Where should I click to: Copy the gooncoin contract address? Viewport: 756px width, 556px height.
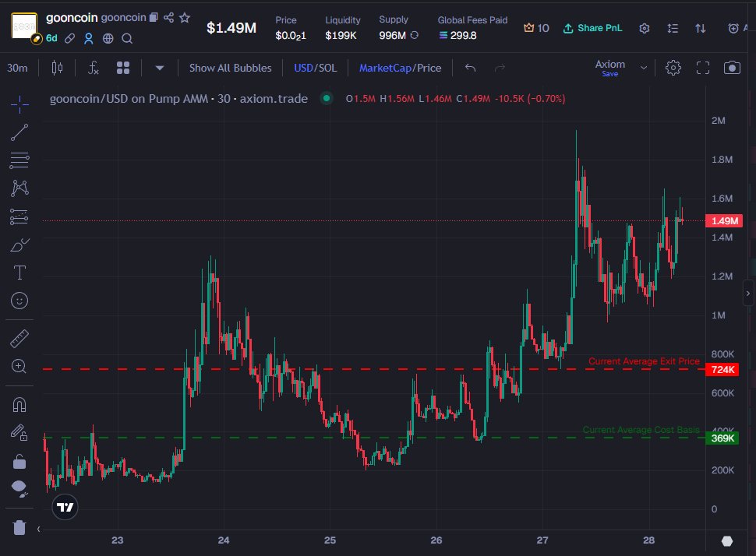(154, 17)
